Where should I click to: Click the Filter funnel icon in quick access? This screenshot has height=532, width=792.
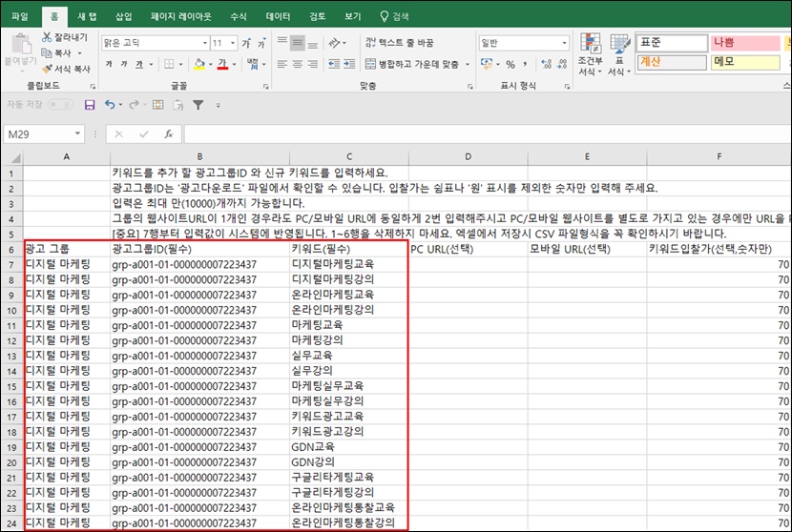point(198,105)
